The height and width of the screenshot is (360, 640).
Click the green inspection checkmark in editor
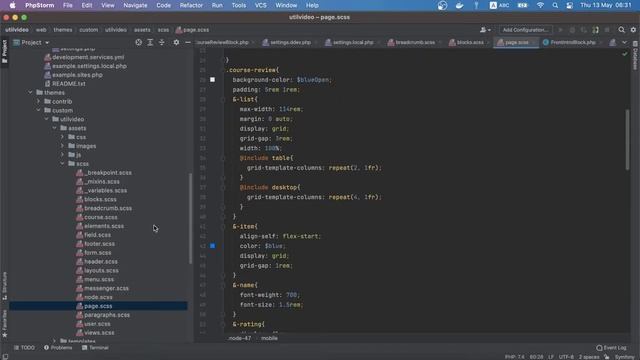click(x=625, y=53)
